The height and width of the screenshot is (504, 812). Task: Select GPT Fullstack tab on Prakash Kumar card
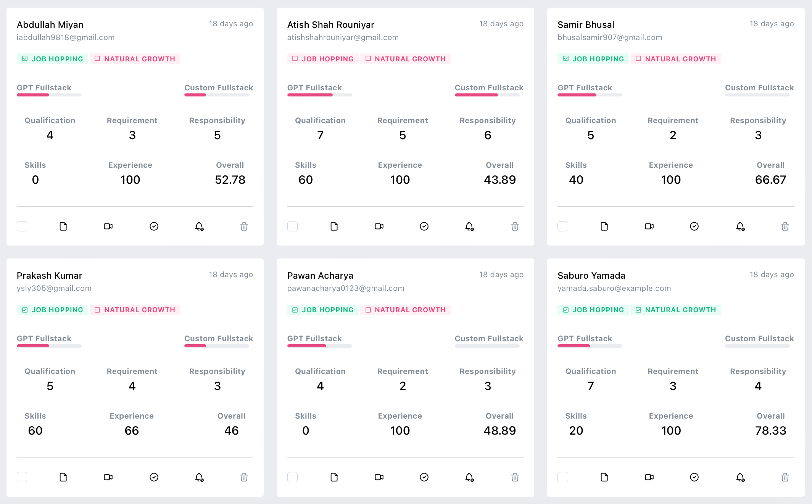[44, 339]
